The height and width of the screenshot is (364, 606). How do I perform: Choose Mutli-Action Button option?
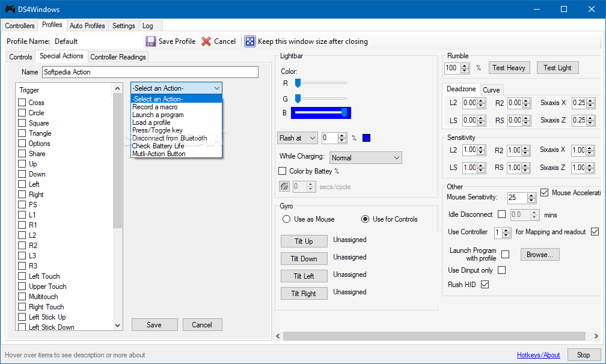point(176,154)
